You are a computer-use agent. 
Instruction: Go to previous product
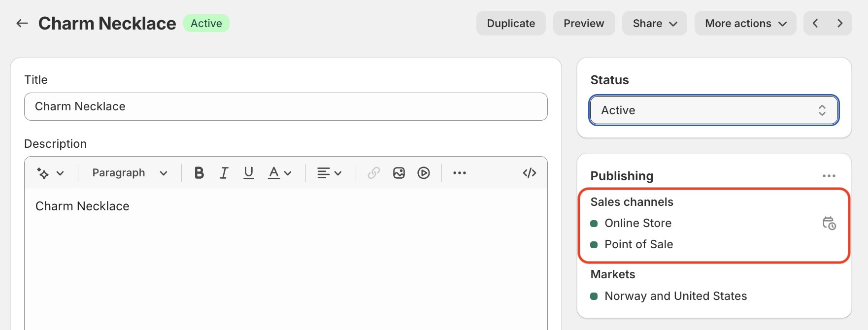click(x=816, y=23)
